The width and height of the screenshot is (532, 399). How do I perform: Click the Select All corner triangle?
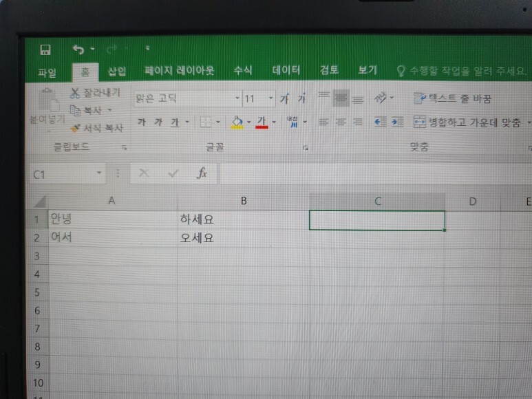41,202
